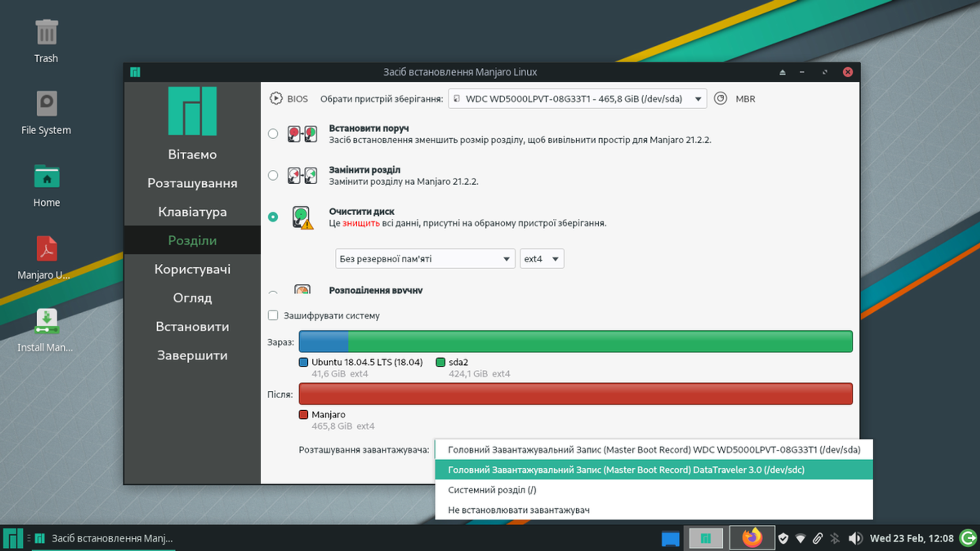The image size is (980, 551).
Task: Click the green session logout icon
Action: (x=968, y=538)
